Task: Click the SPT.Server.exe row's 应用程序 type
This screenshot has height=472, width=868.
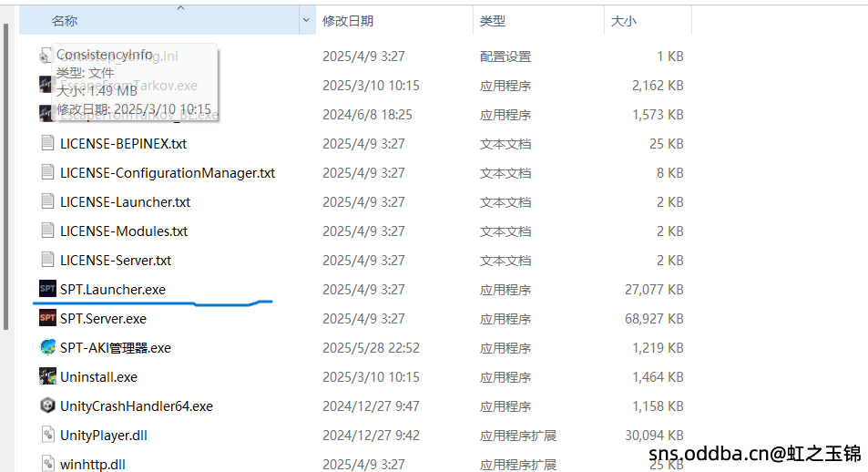Action: [x=505, y=319]
